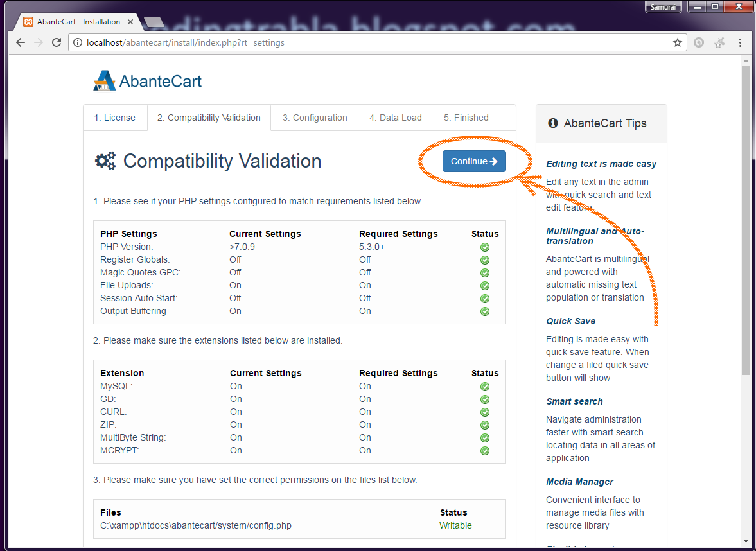The image size is (756, 551).
Task: Click the 'Session Auto Start:' row label
Action: click(139, 299)
